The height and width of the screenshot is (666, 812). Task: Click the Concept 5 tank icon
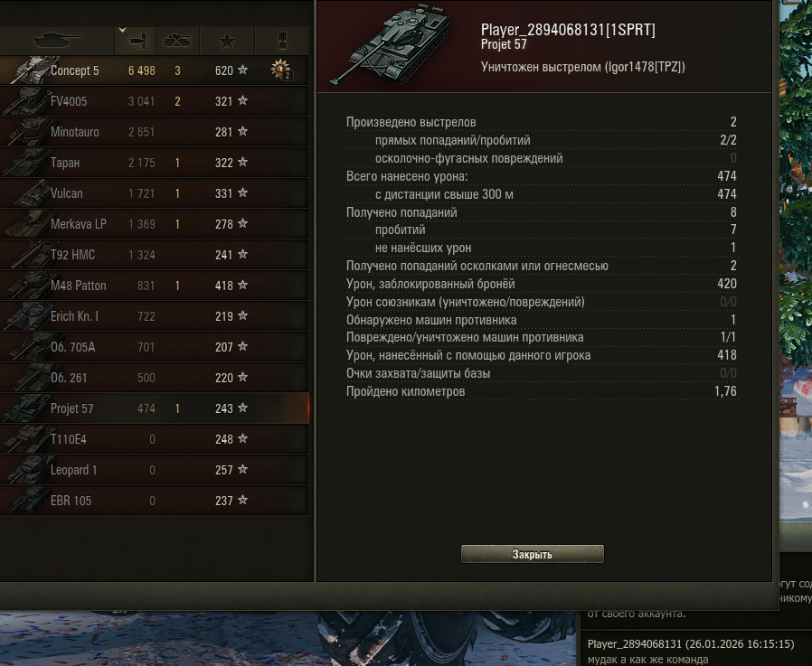click(x=33, y=70)
